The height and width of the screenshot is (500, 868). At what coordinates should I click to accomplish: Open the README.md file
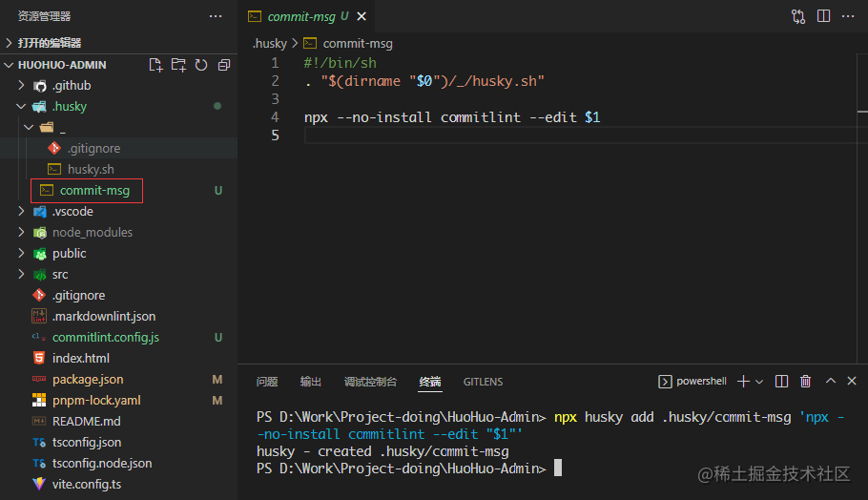tap(118, 422)
